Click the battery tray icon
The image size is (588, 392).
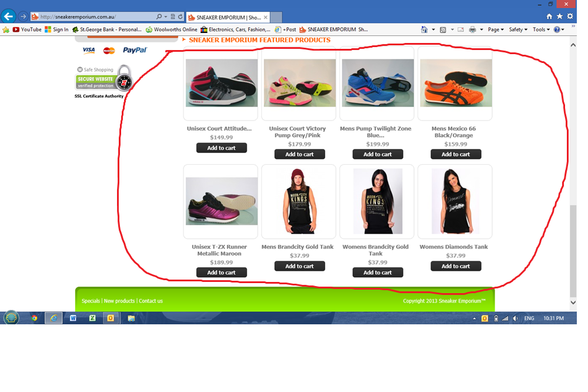(496, 318)
